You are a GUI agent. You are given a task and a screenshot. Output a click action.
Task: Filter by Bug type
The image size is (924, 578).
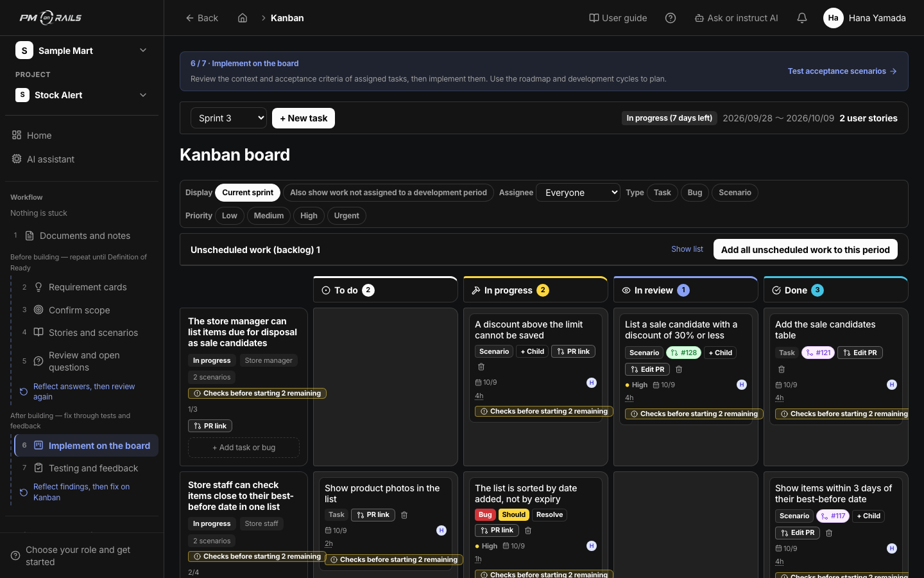(695, 193)
